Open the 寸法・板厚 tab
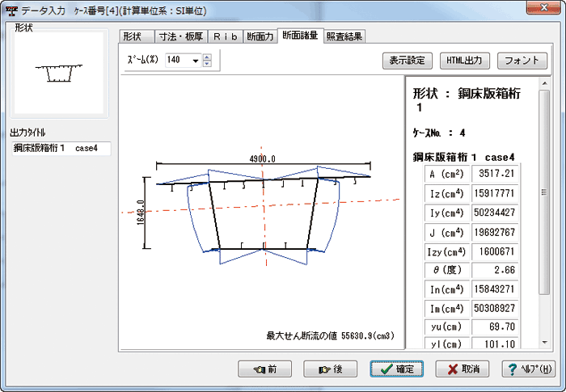This screenshot has height=392, width=566. click(x=181, y=36)
